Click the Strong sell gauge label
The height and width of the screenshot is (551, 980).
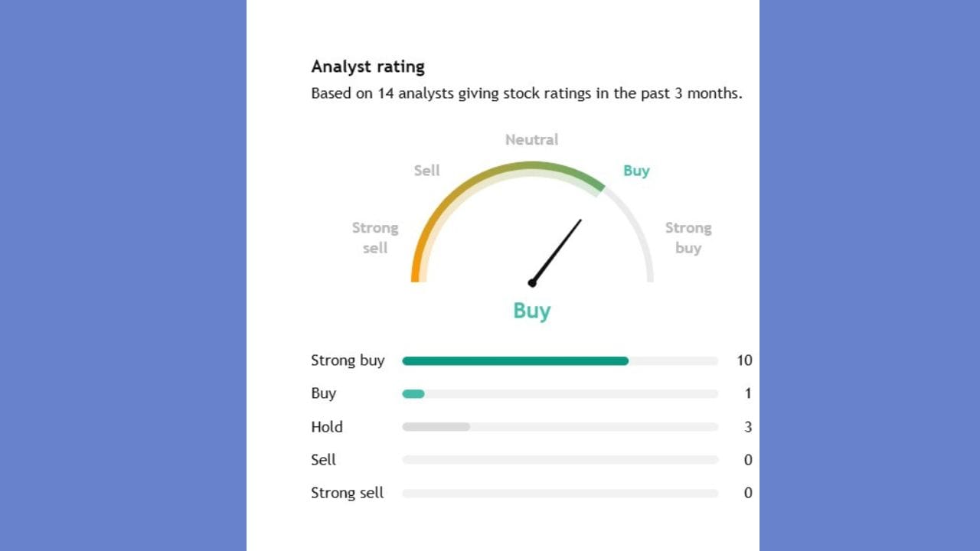(x=375, y=238)
